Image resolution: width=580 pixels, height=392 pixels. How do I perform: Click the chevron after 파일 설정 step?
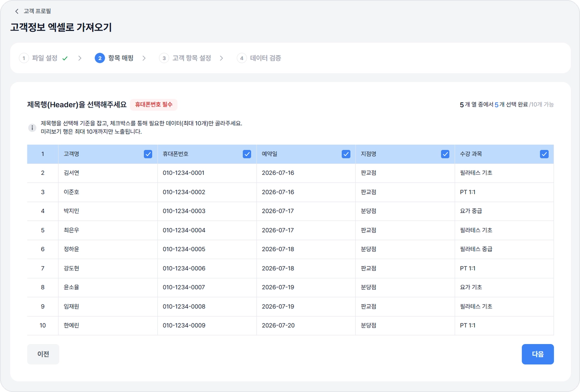point(80,58)
